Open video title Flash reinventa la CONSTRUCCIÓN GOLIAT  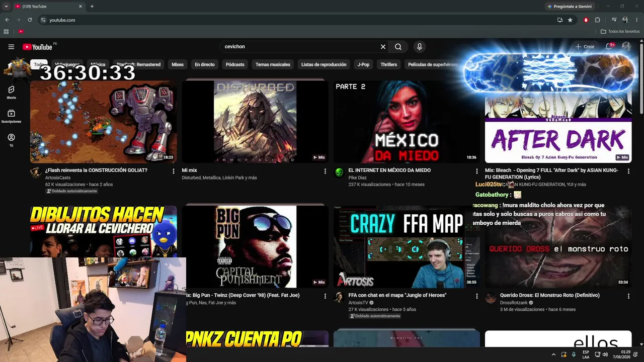(96, 170)
